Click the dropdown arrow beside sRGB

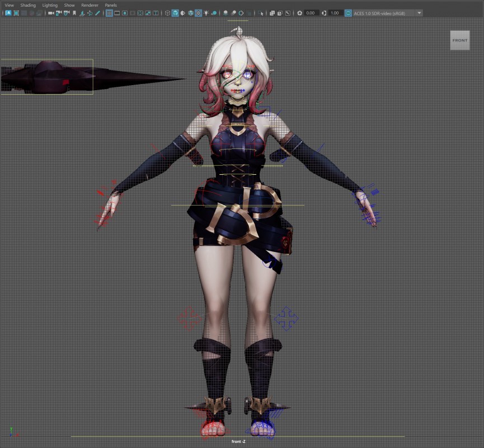tap(419, 13)
